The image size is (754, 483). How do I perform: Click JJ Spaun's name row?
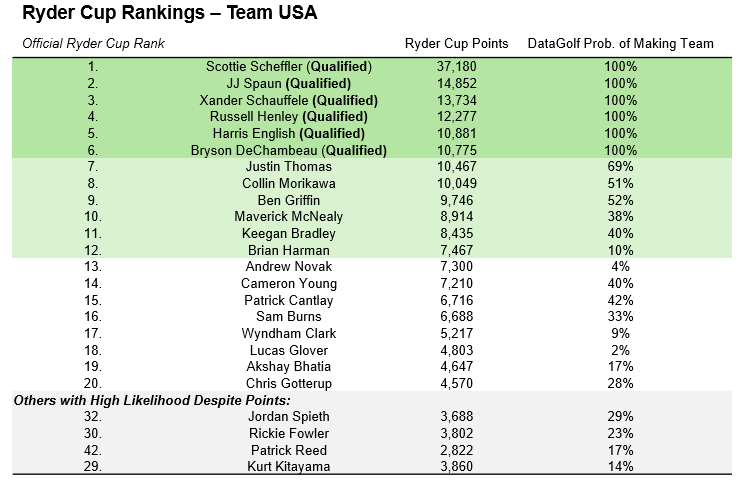[x=289, y=84]
